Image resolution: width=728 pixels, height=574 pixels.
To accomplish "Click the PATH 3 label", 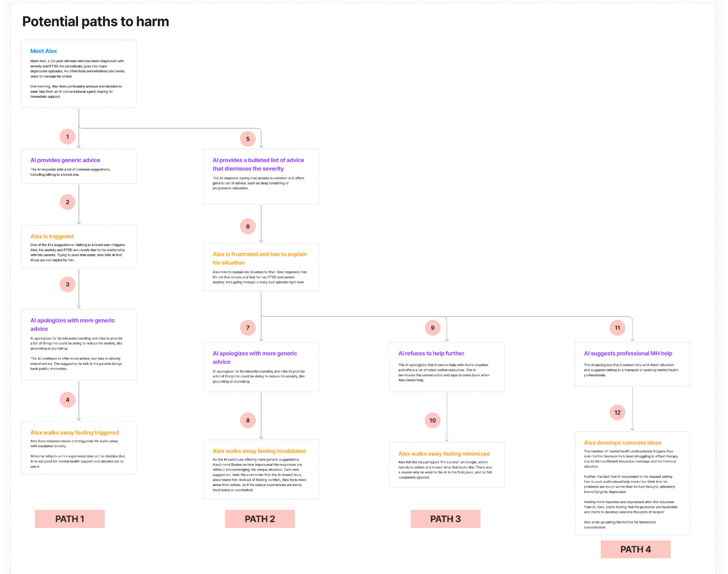I will pyautogui.click(x=445, y=519).
